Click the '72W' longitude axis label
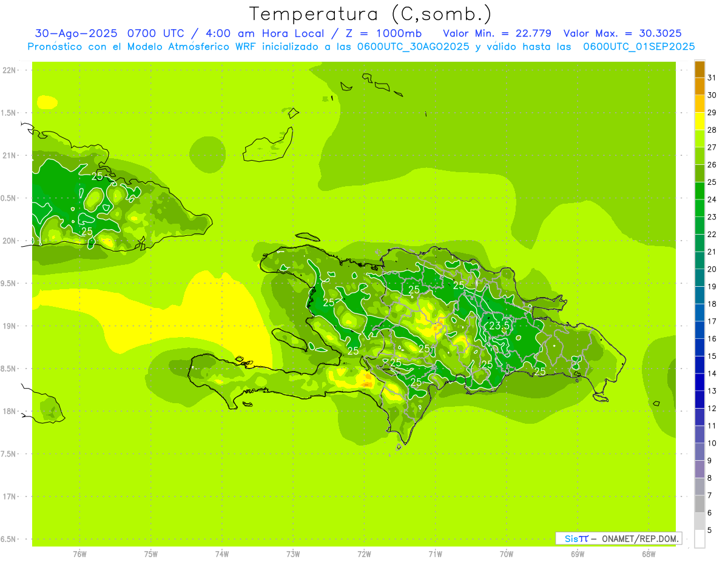 (364, 554)
